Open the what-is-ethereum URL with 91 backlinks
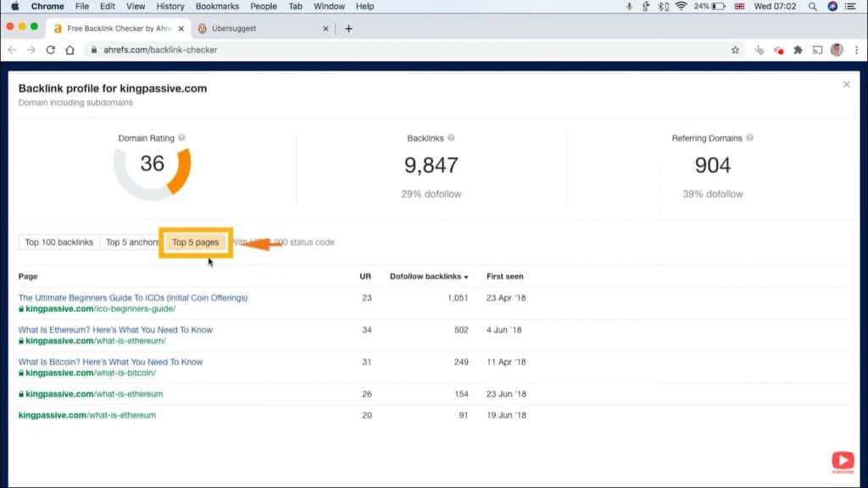This screenshot has height=488, width=868. (87, 415)
